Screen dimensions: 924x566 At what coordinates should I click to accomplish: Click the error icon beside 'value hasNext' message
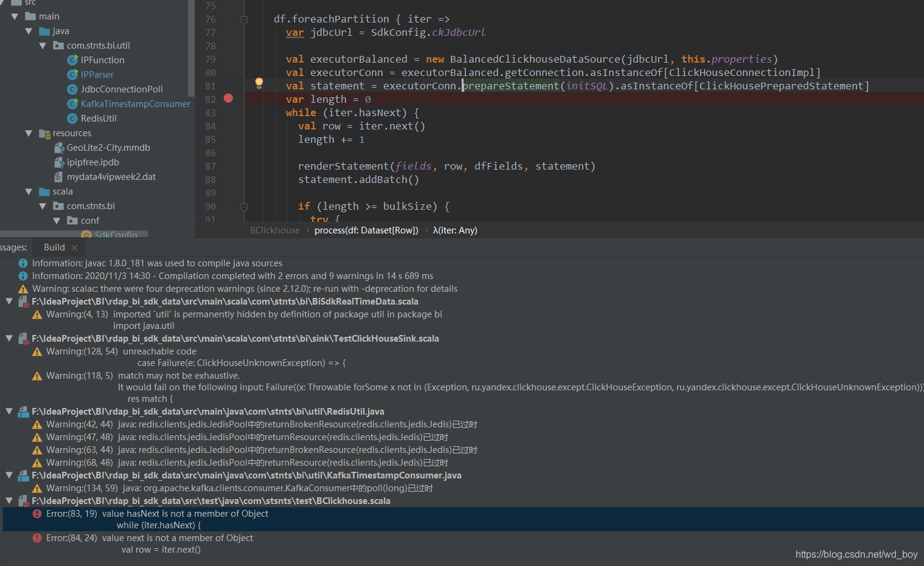coord(38,513)
